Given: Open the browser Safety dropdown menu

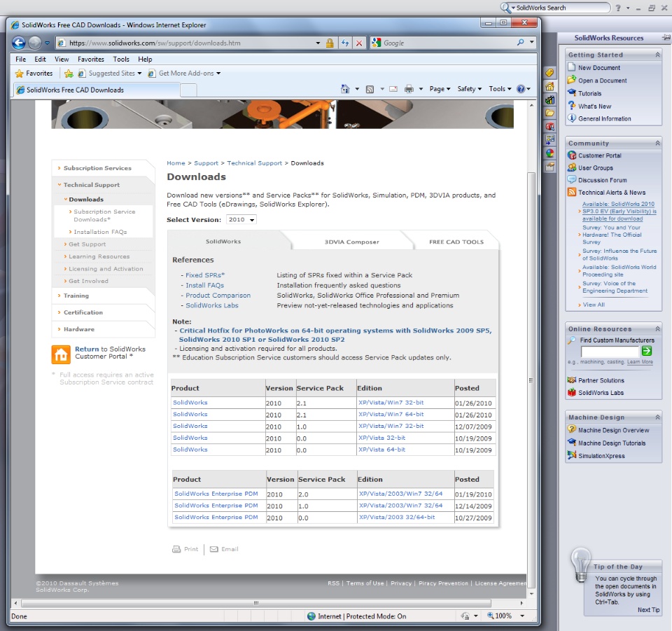Looking at the screenshot, I should pos(469,89).
